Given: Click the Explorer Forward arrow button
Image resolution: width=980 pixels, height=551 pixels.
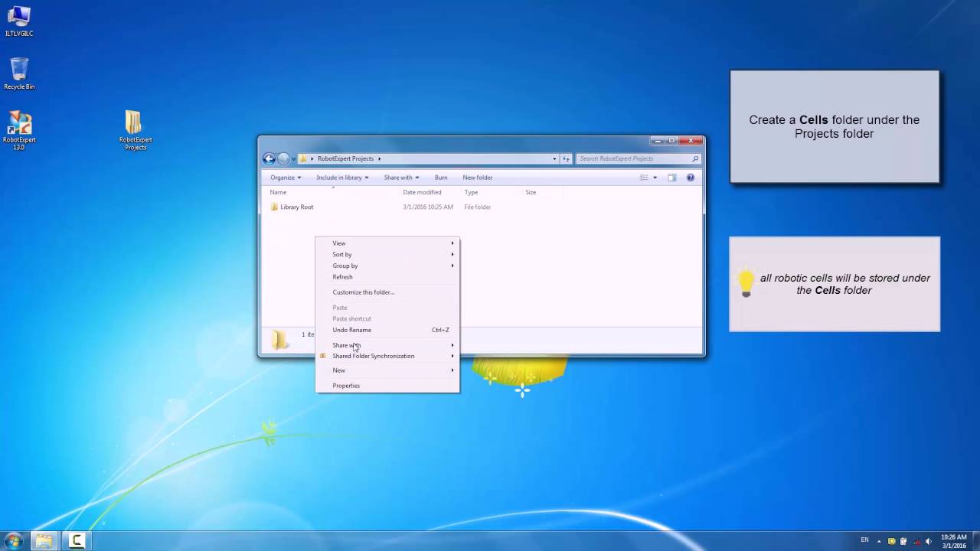Looking at the screenshot, I should coord(283,158).
